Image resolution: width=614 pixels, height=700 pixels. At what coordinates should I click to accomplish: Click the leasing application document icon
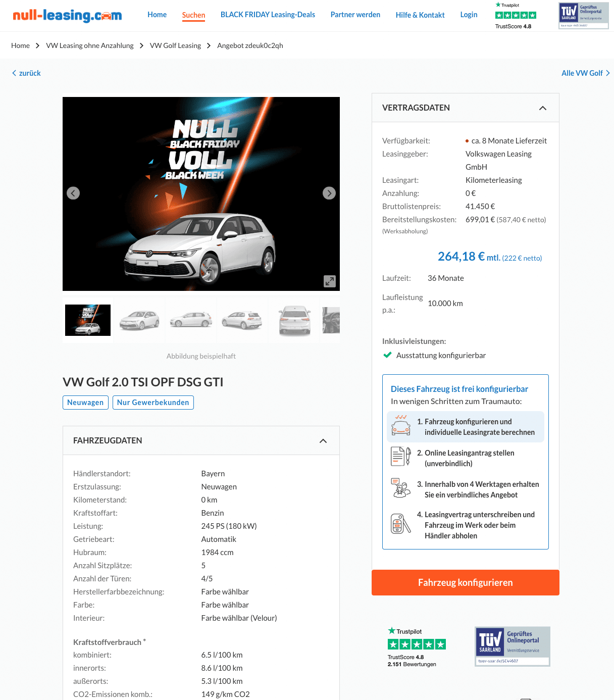point(401,457)
